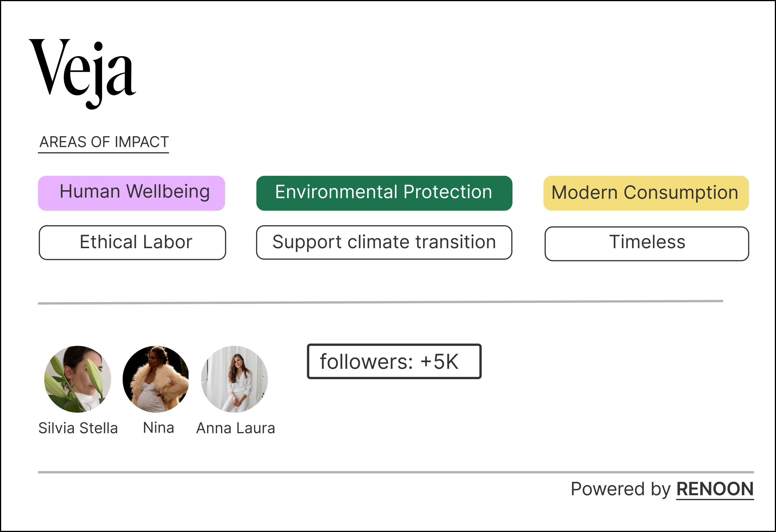Screen dimensions: 776x532
Task: Click the Silvia Stella name label
Action: coord(78,428)
